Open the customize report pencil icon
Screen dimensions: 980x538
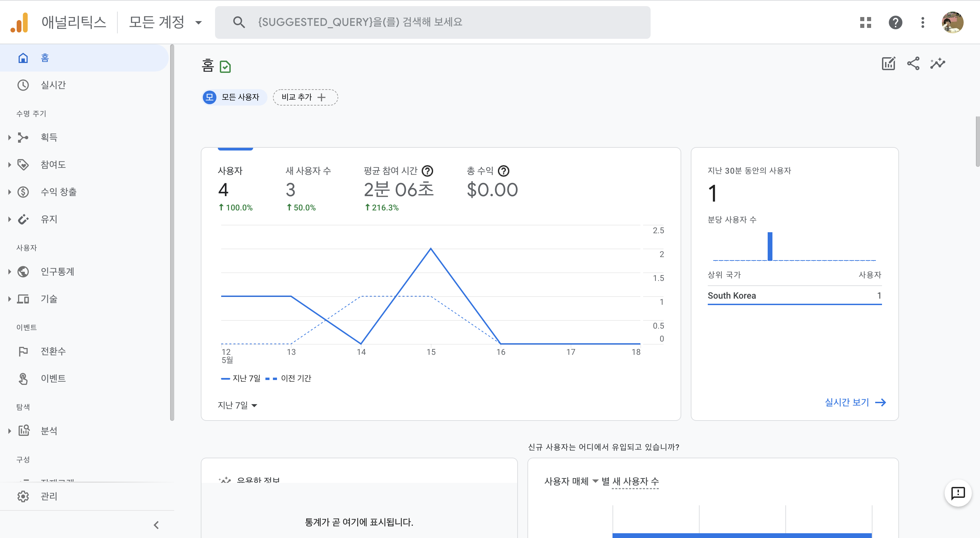coord(888,64)
